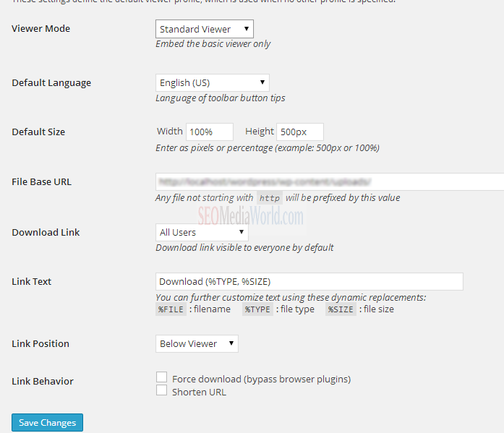This screenshot has width=504, height=433.
Task: Click the %SIZE replacement code tag
Action: pyautogui.click(x=341, y=309)
